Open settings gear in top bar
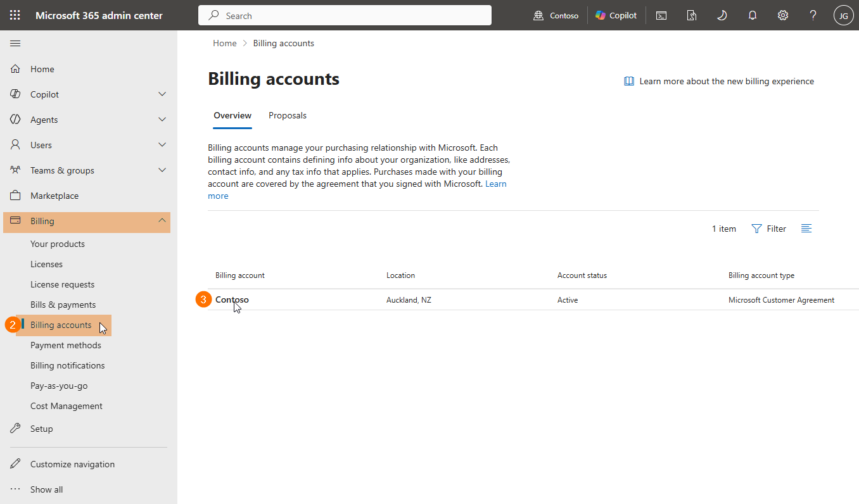Viewport: 859px width, 504px height. [783, 15]
